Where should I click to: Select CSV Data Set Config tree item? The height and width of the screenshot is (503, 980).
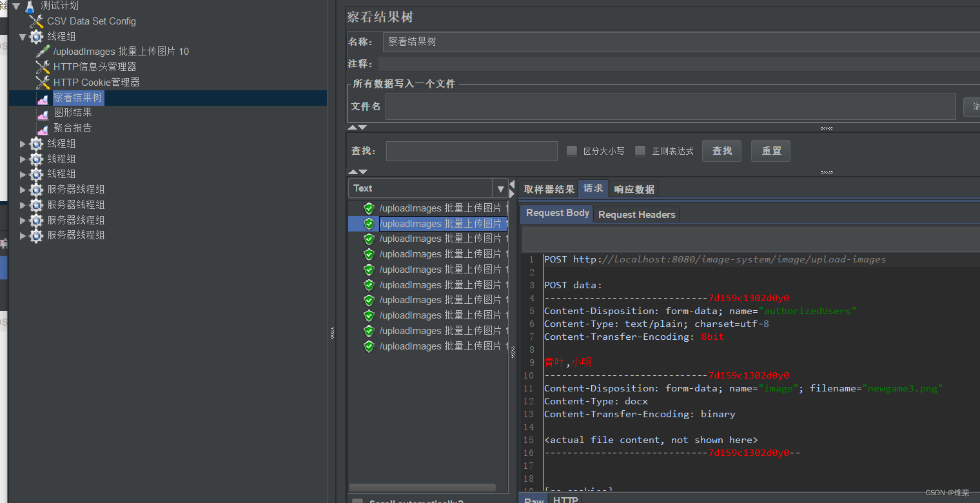pyautogui.click(x=91, y=21)
